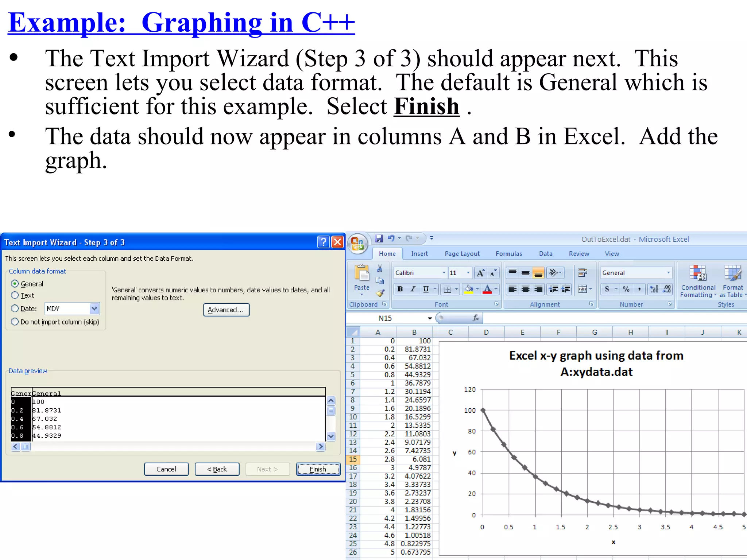Increase indent in Alignment group
This screenshot has width=747, height=560.
(x=566, y=289)
